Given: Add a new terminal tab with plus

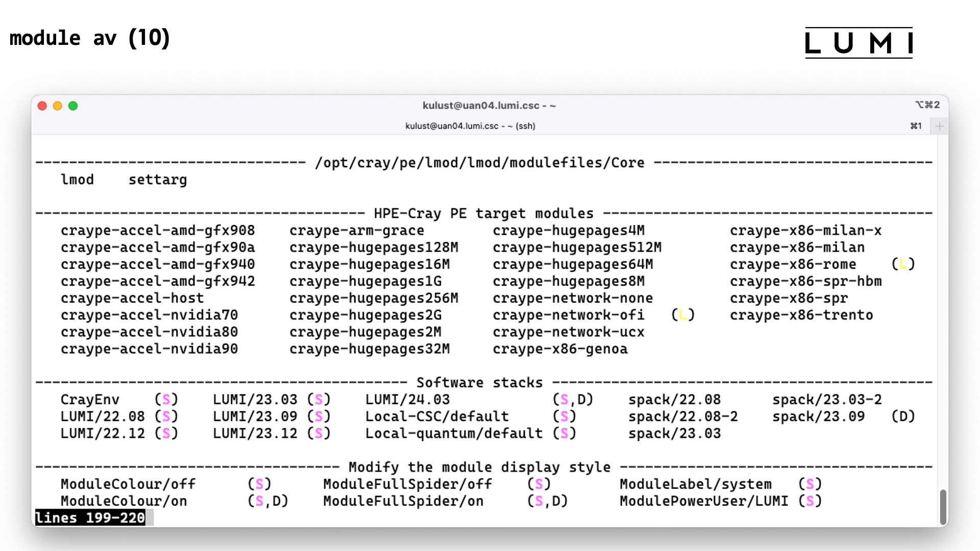Looking at the screenshot, I should (939, 126).
